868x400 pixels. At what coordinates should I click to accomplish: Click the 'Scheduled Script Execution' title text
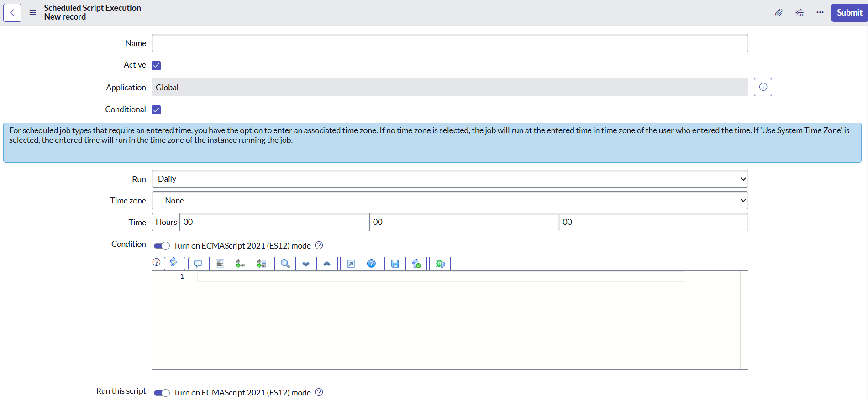pos(92,8)
